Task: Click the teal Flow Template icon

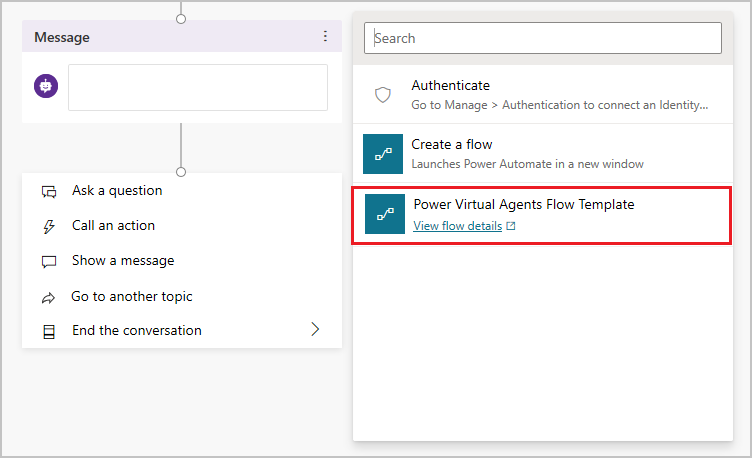Action: tap(385, 214)
